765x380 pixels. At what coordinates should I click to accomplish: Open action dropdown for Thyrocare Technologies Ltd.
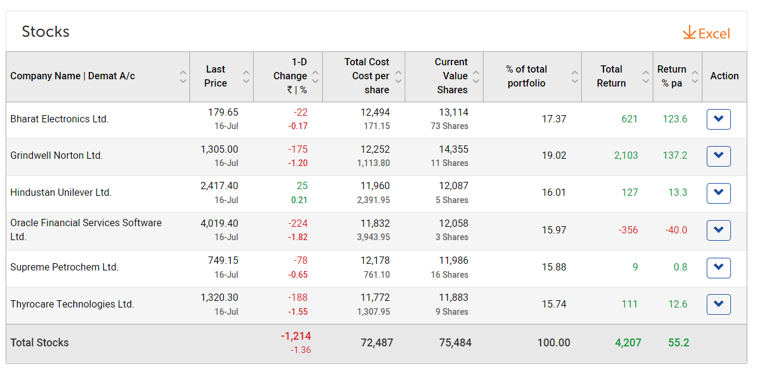pyautogui.click(x=718, y=304)
